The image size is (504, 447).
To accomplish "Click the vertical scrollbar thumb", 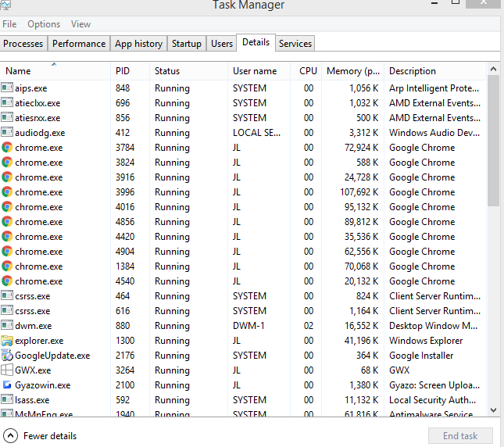I will (x=493, y=141).
